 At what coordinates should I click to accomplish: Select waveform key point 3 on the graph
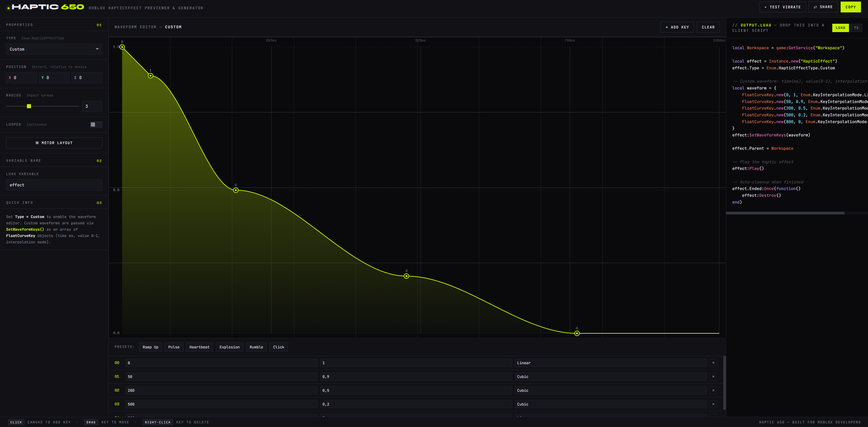[x=406, y=276]
